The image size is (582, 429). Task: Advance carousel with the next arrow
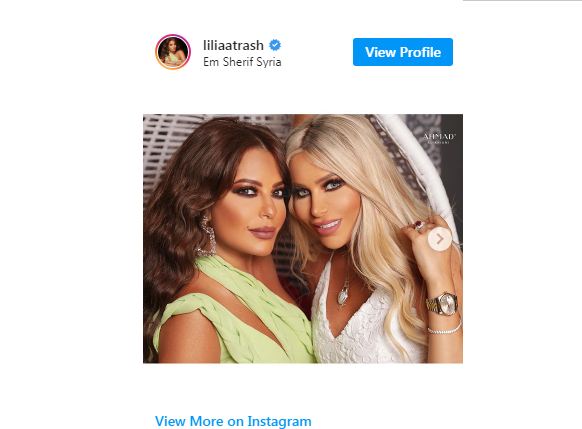click(439, 239)
